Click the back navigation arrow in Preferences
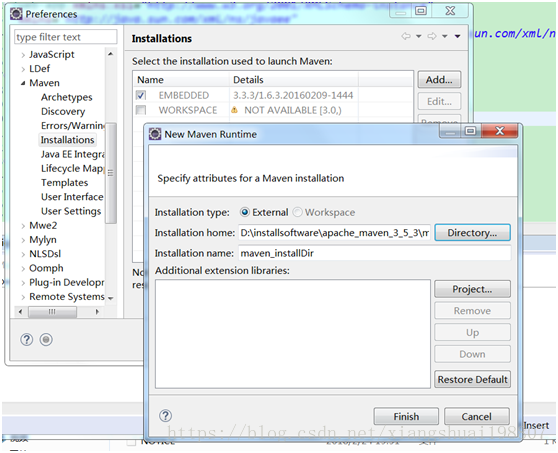The image size is (558, 453). click(406, 36)
